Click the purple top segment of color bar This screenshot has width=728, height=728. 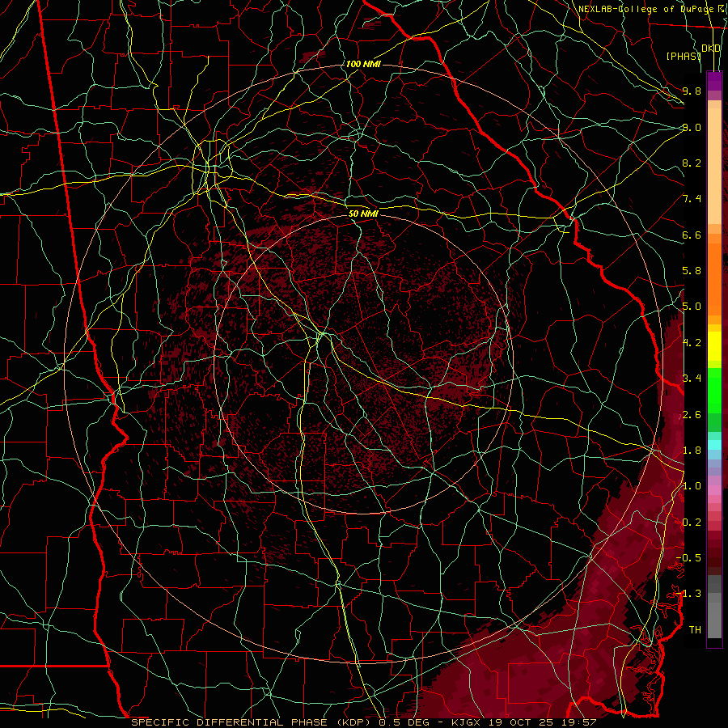pyautogui.click(x=714, y=81)
